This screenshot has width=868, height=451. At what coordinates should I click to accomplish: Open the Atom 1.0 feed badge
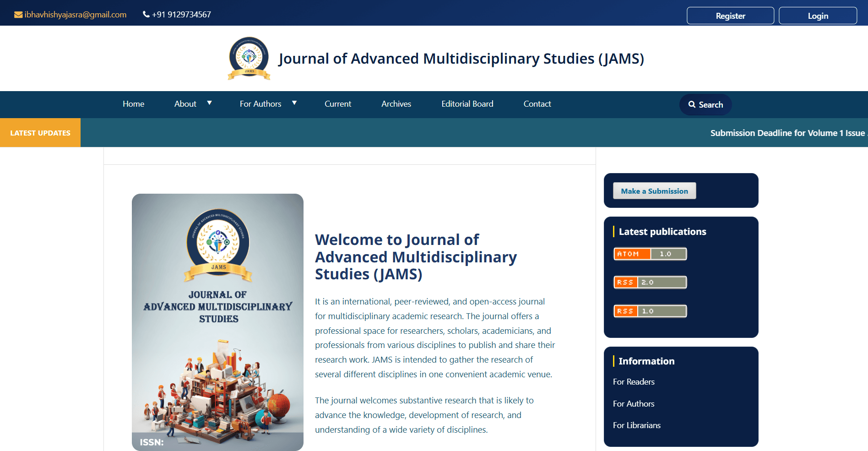pyautogui.click(x=650, y=254)
